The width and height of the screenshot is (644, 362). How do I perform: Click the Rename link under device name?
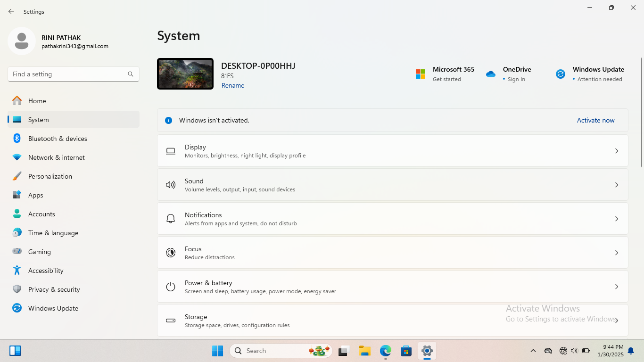(233, 85)
